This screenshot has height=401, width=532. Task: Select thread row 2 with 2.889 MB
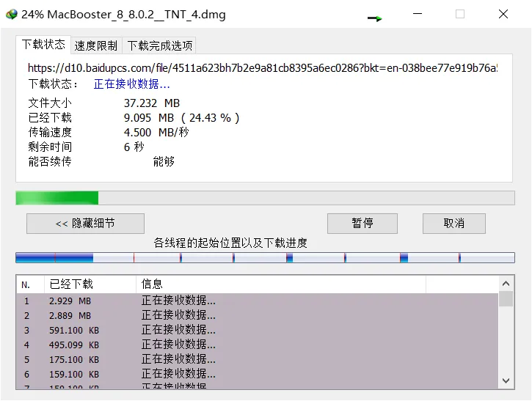pyautogui.click(x=258, y=315)
